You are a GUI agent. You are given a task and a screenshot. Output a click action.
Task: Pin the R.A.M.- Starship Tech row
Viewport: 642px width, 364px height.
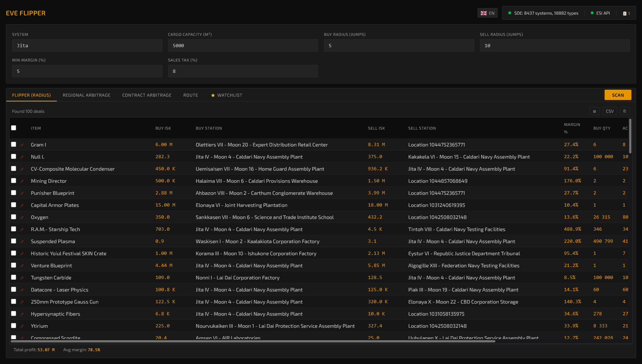click(x=22, y=230)
